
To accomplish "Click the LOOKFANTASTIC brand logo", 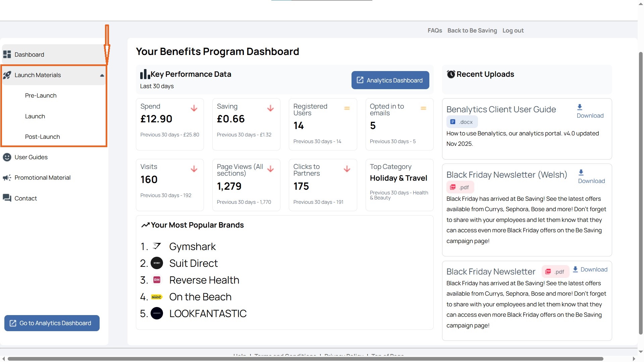I will [157, 313].
